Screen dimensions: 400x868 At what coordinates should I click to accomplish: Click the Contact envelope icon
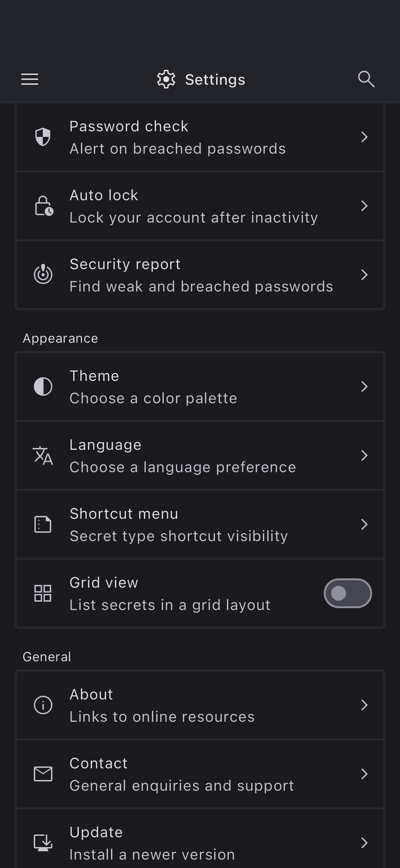pyautogui.click(x=43, y=774)
